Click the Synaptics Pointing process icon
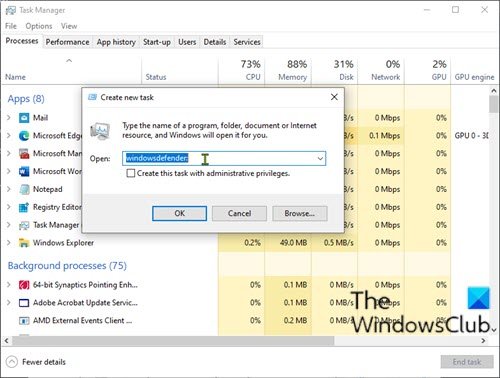Image resolution: width=500 pixels, height=378 pixels. [24, 285]
